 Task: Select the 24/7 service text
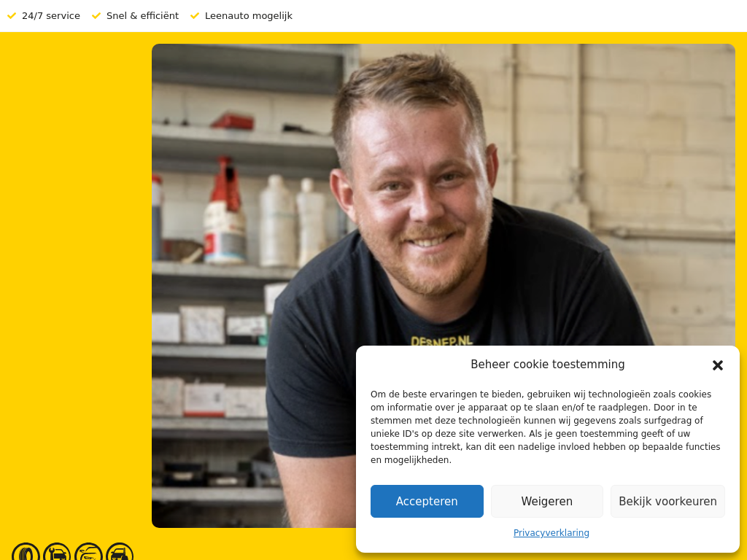[x=51, y=16]
